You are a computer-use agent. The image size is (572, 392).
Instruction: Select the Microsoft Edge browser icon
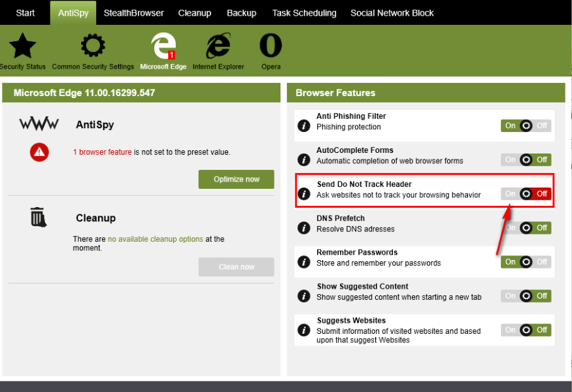click(x=163, y=46)
